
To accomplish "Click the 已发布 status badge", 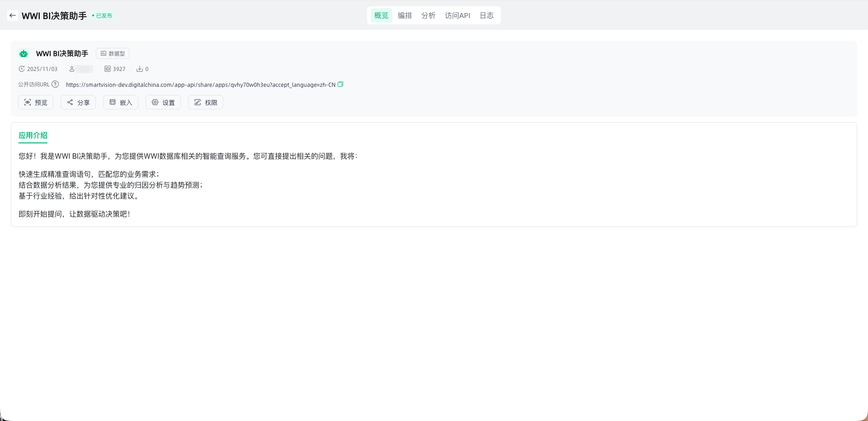I will click(103, 16).
